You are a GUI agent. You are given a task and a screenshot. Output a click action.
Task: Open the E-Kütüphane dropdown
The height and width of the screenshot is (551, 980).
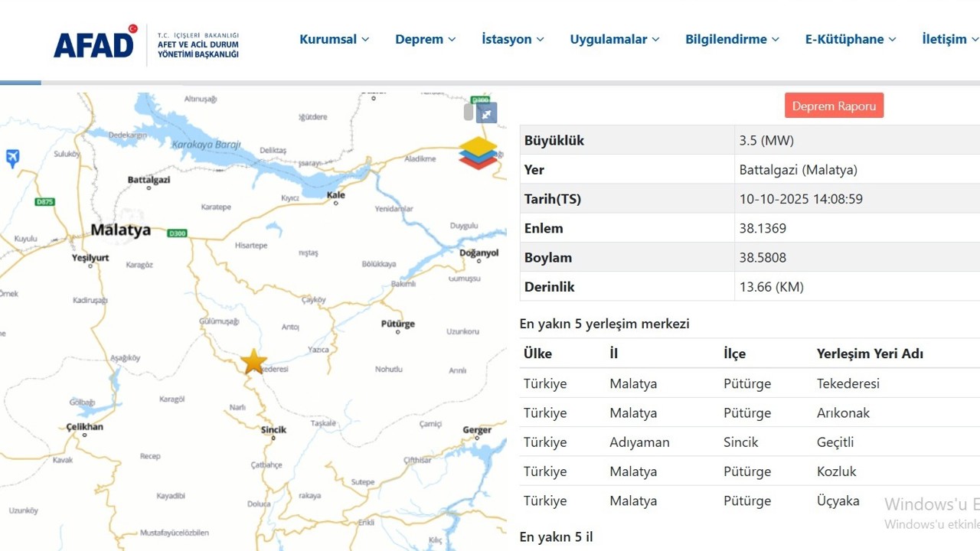[x=844, y=38]
